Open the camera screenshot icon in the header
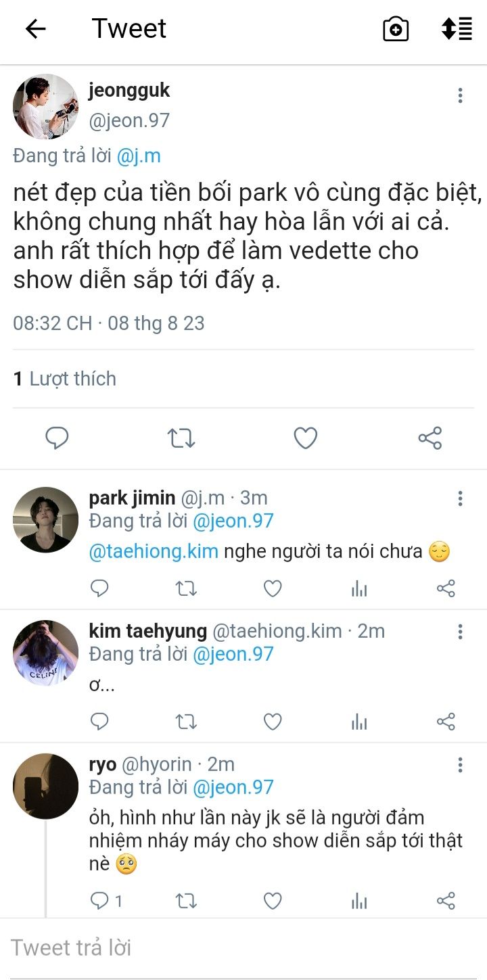The height and width of the screenshot is (980, 487). click(x=396, y=29)
